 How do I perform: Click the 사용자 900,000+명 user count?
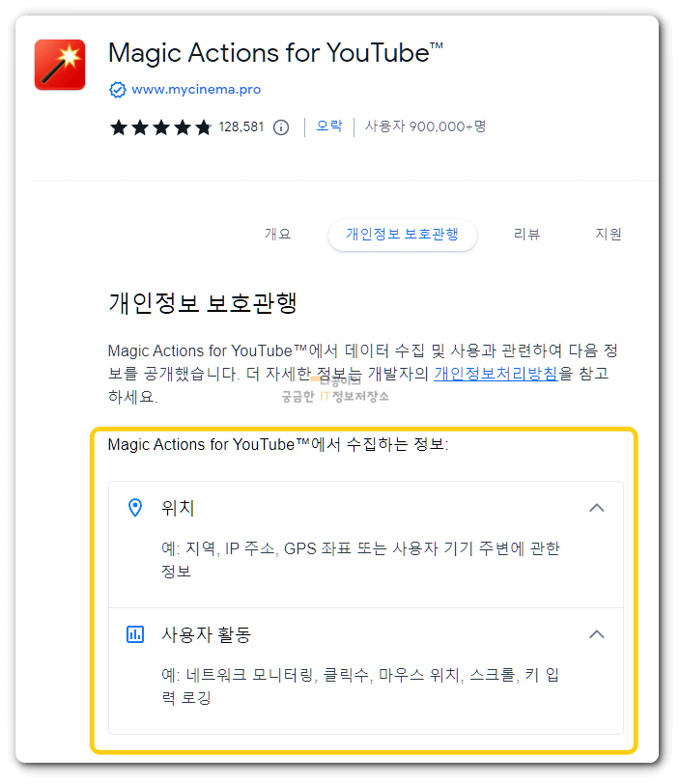click(425, 126)
